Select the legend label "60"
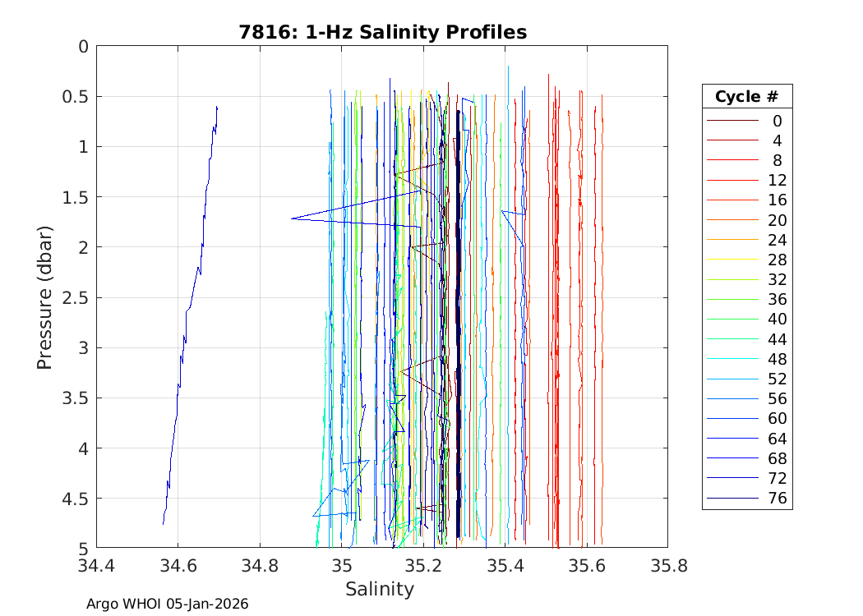The height and width of the screenshot is (616, 863). coord(777,419)
